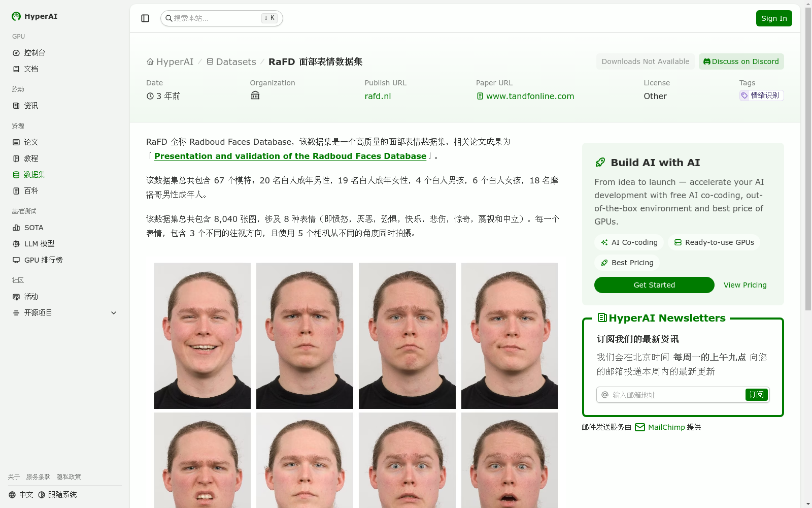This screenshot has height=508, width=812.
Task: Click the Discord logo icon
Action: click(707, 61)
